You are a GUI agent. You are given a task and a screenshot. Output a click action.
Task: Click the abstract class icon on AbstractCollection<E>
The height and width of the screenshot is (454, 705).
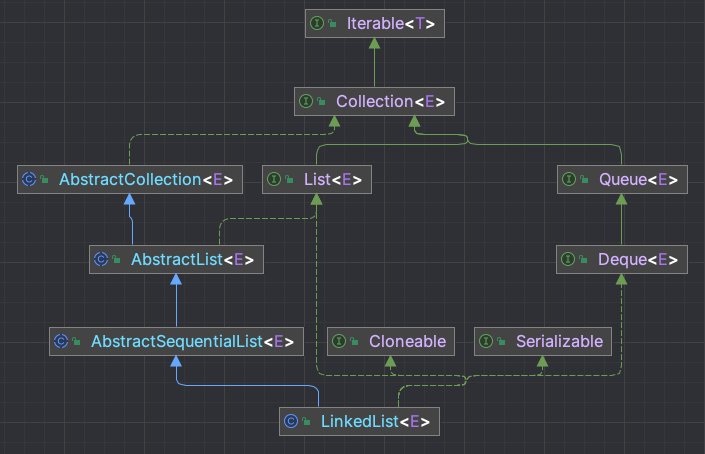pos(29,179)
